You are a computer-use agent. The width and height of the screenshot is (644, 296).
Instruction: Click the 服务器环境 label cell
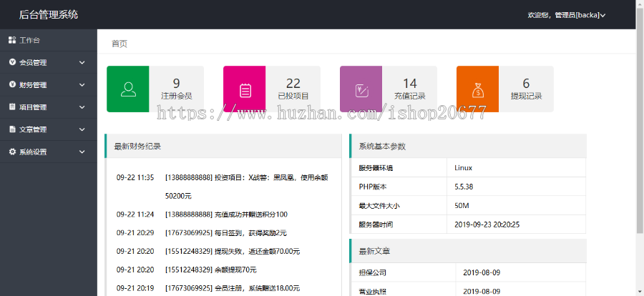(x=399, y=167)
